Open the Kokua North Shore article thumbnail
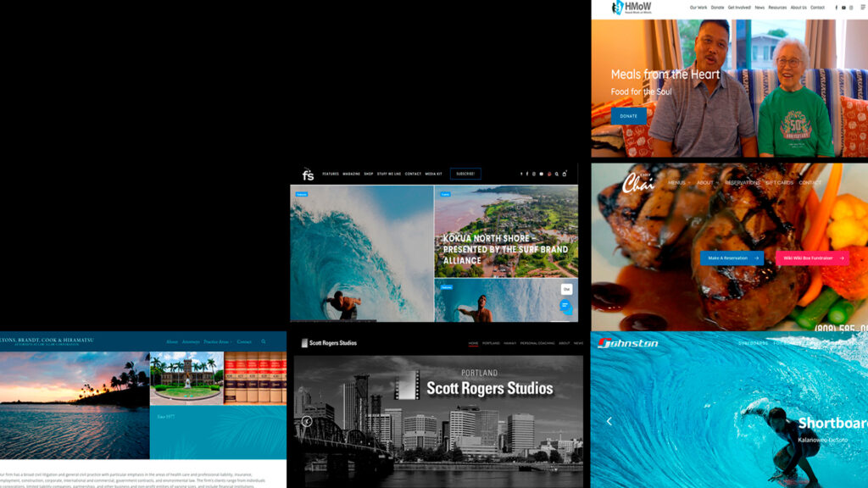Viewport: 868px width, 488px height. [x=506, y=231]
